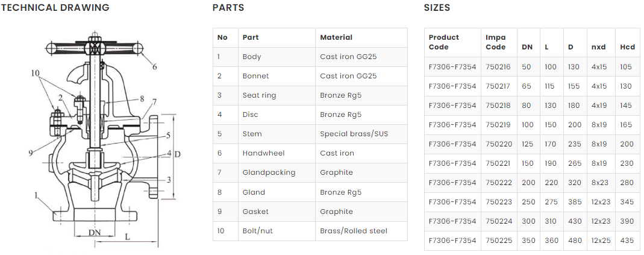Select Impa code 750219 cell
The height and width of the screenshot is (255, 644).
coord(498,125)
